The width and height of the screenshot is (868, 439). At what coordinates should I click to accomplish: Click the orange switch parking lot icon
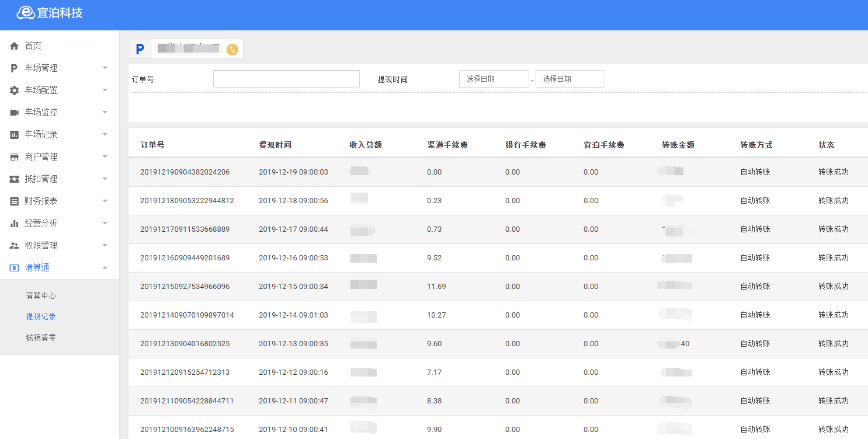[x=232, y=50]
